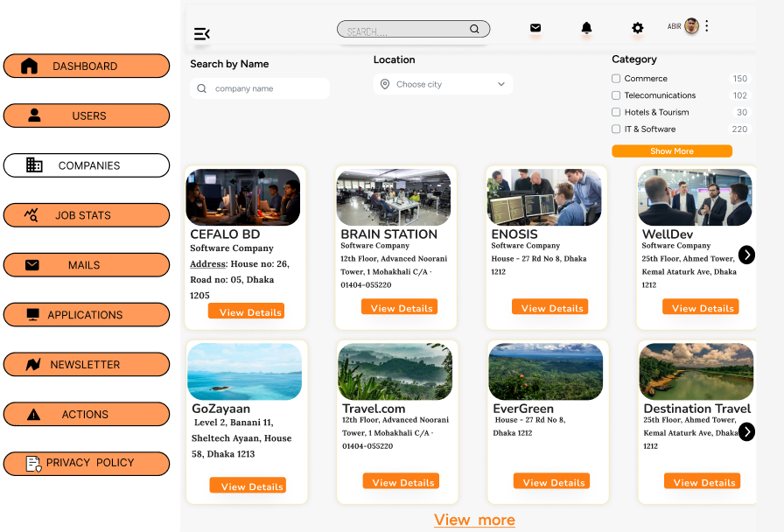This screenshot has height=532, width=784.
Task: Expand the Choose city dropdown
Action: point(443,84)
